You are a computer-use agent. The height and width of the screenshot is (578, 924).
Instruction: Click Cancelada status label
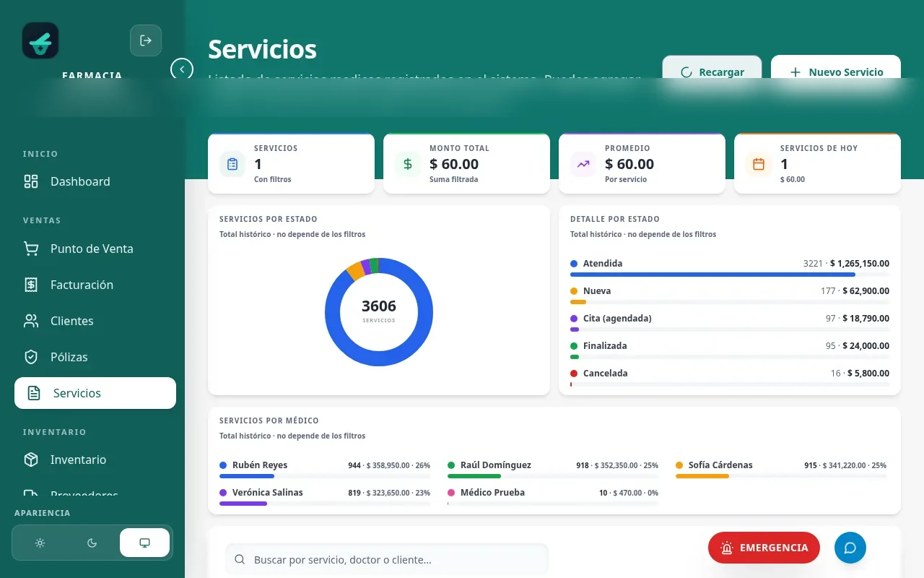605,374
